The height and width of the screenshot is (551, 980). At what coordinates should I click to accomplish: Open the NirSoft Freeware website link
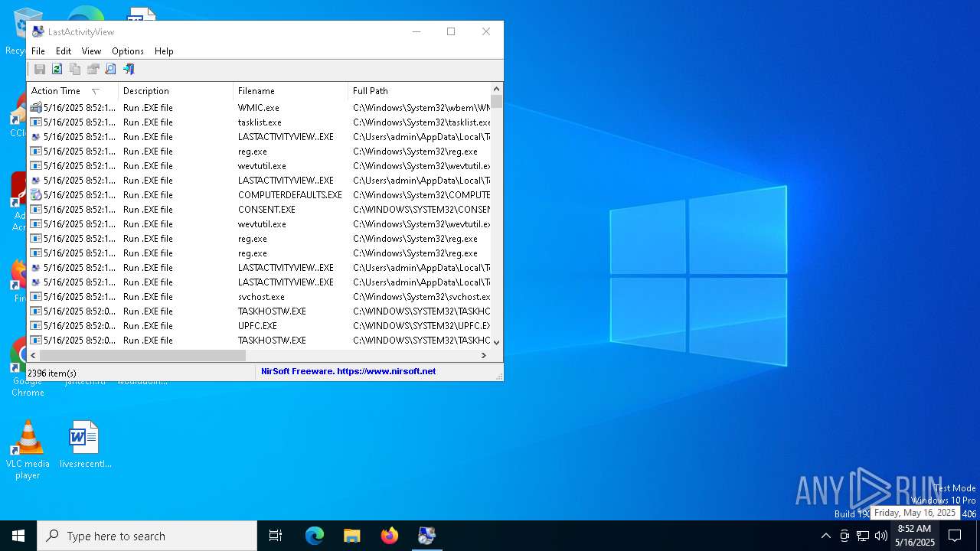click(348, 371)
